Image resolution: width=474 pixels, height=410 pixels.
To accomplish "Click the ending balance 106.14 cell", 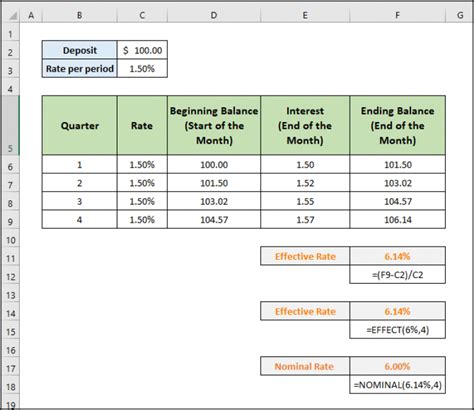I will pos(398,220).
